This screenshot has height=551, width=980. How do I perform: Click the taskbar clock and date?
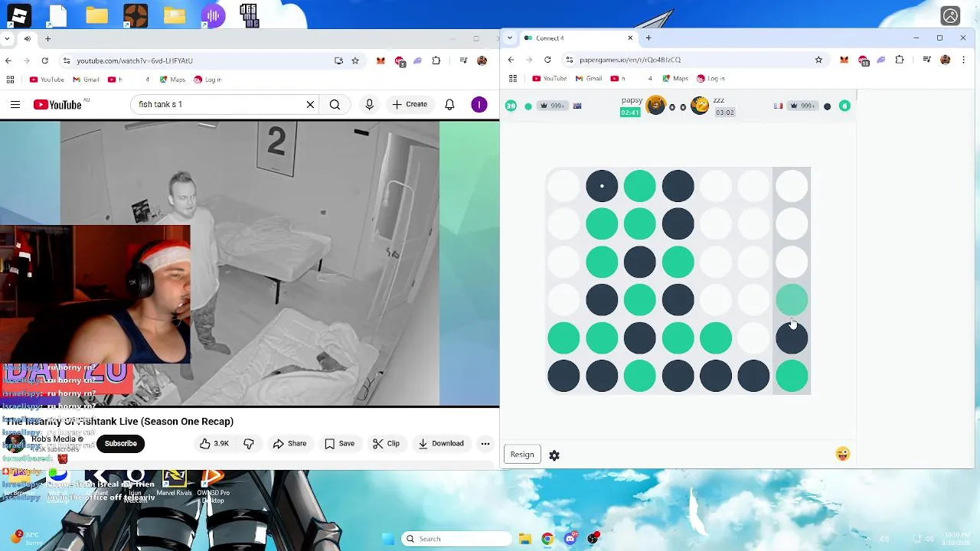pos(957,539)
